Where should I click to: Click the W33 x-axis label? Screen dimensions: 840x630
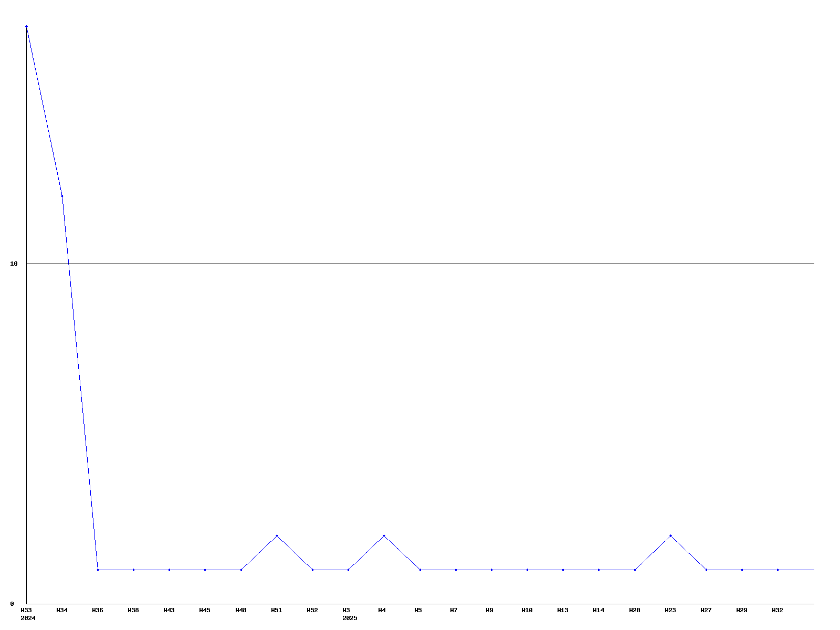click(x=26, y=610)
